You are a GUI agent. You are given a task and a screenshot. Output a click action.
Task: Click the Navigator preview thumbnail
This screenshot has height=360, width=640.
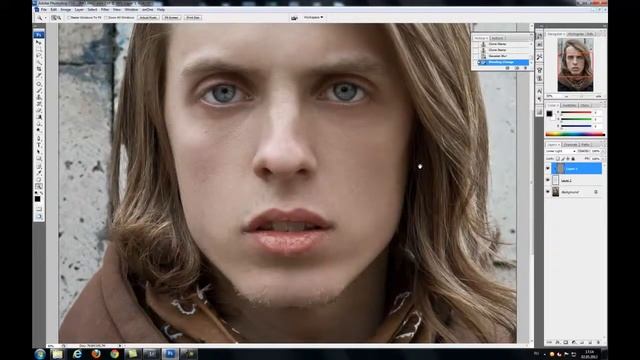click(576, 64)
